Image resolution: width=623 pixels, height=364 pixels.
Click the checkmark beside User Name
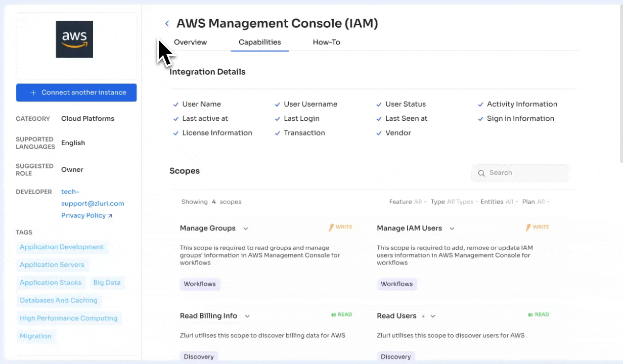[176, 105]
